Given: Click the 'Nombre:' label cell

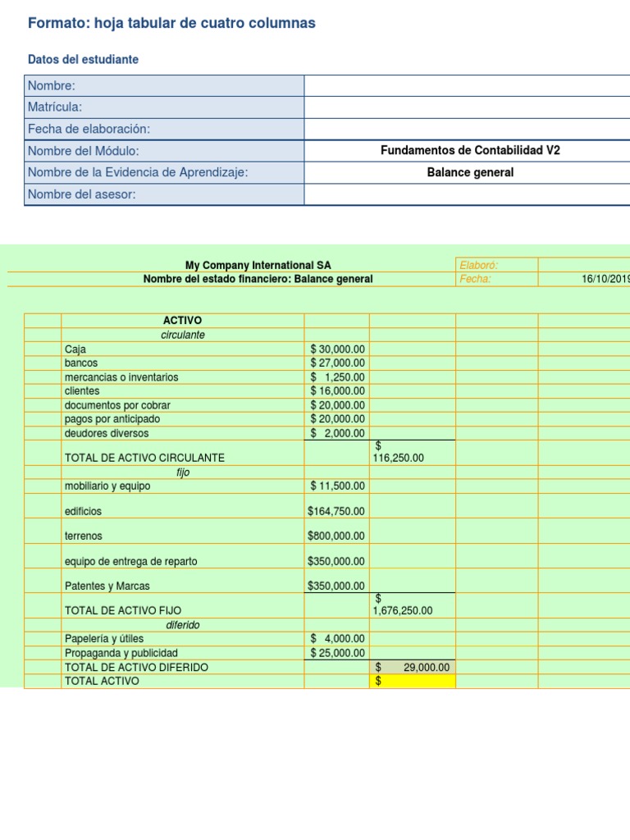Looking at the screenshot, I should (164, 85).
